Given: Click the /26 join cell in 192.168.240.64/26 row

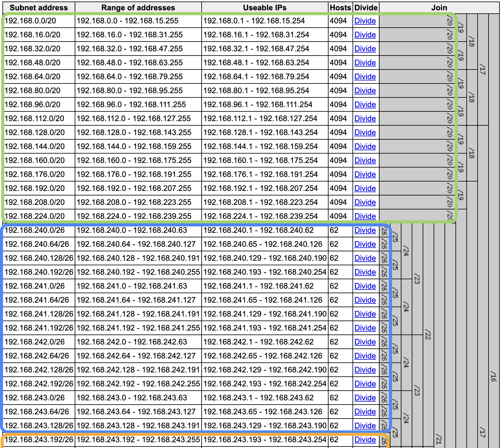Looking at the screenshot, I should 384,244.
